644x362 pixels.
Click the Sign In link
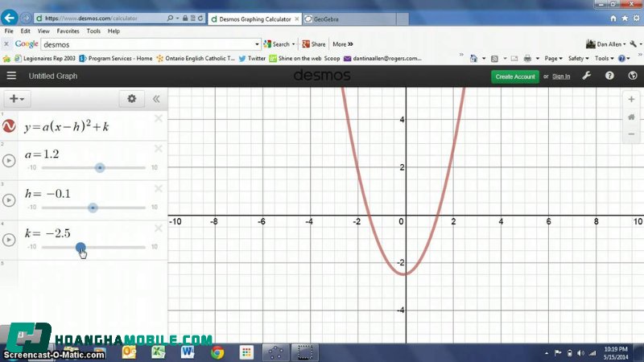coord(561,76)
